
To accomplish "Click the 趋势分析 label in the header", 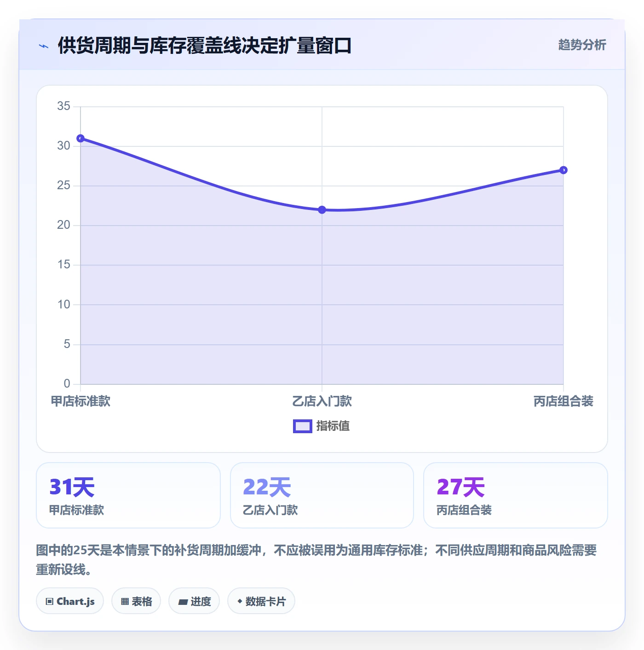I will [x=582, y=45].
